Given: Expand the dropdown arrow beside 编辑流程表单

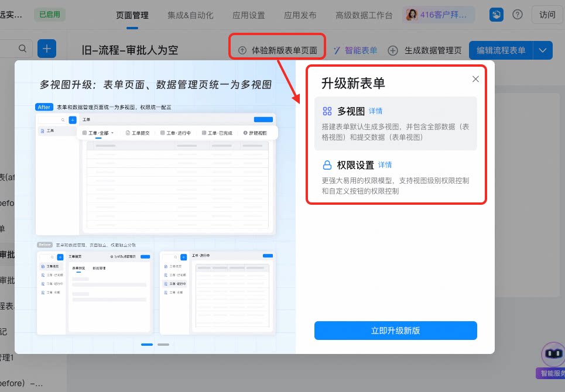Looking at the screenshot, I should point(543,50).
